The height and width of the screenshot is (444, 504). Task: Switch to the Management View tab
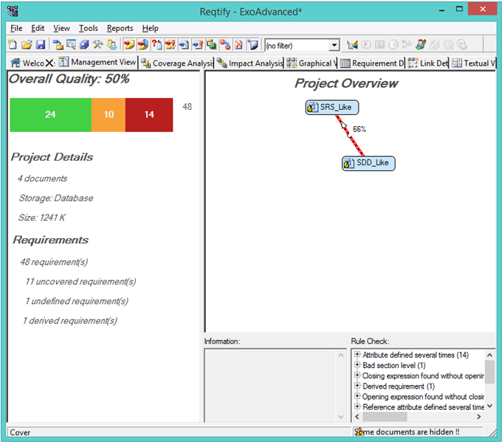(x=97, y=63)
